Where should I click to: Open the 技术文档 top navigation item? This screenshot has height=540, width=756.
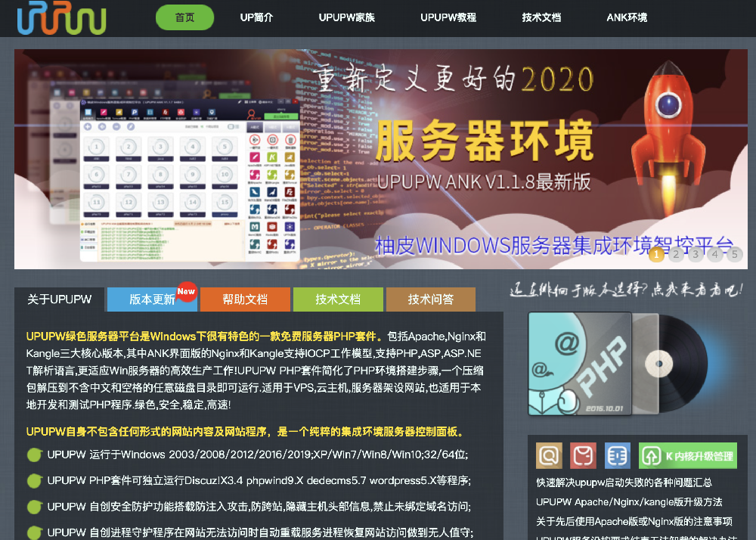click(x=541, y=17)
